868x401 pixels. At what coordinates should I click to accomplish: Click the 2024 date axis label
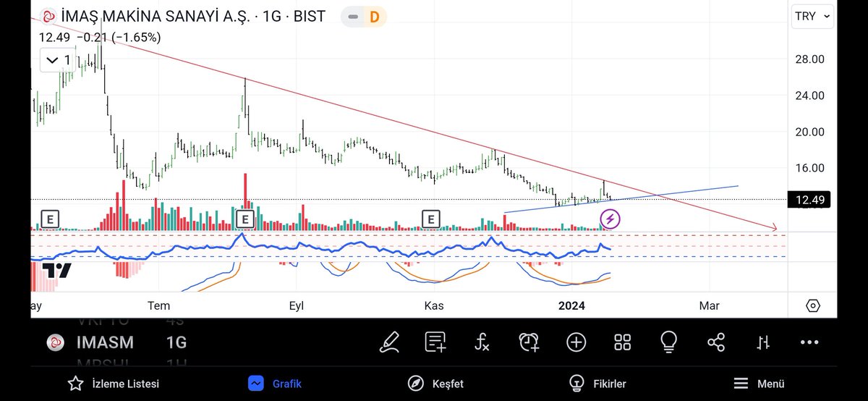pyautogui.click(x=571, y=305)
